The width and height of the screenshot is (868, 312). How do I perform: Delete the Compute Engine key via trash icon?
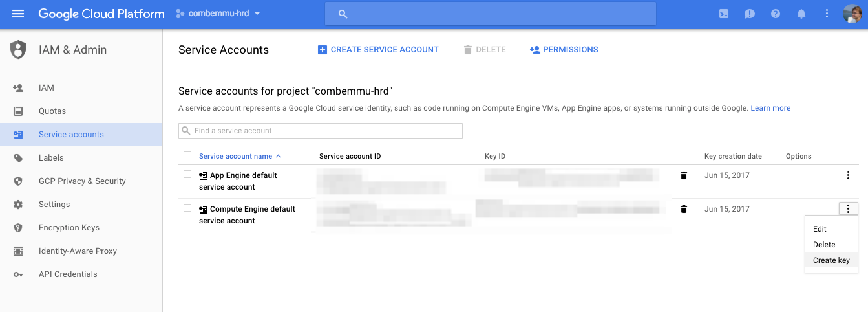(684, 209)
